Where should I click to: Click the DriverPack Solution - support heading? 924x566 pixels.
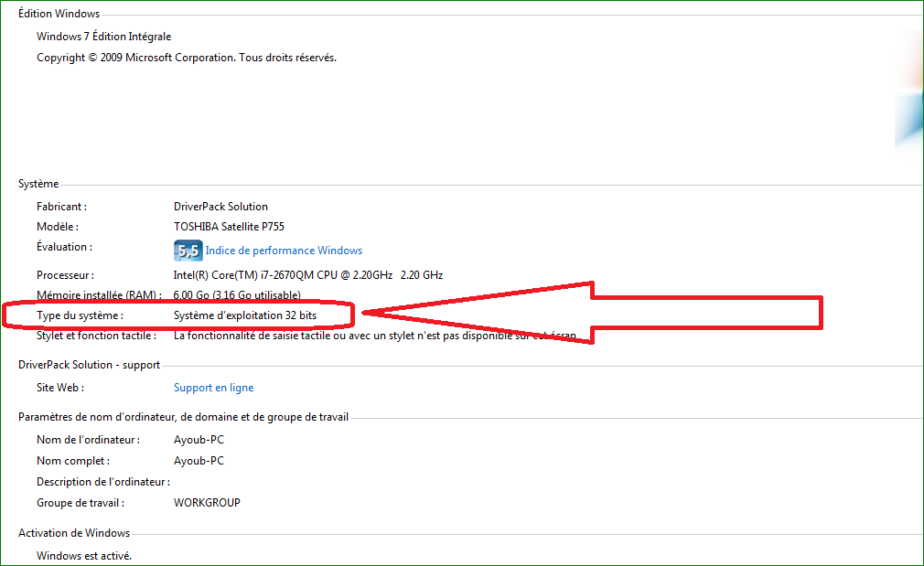pyautogui.click(x=89, y=365)
